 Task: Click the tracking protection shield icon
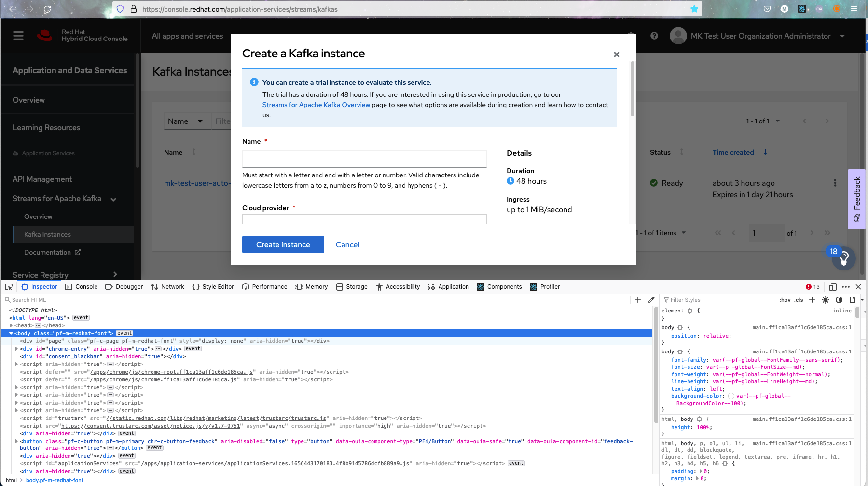tap(120, 9)
